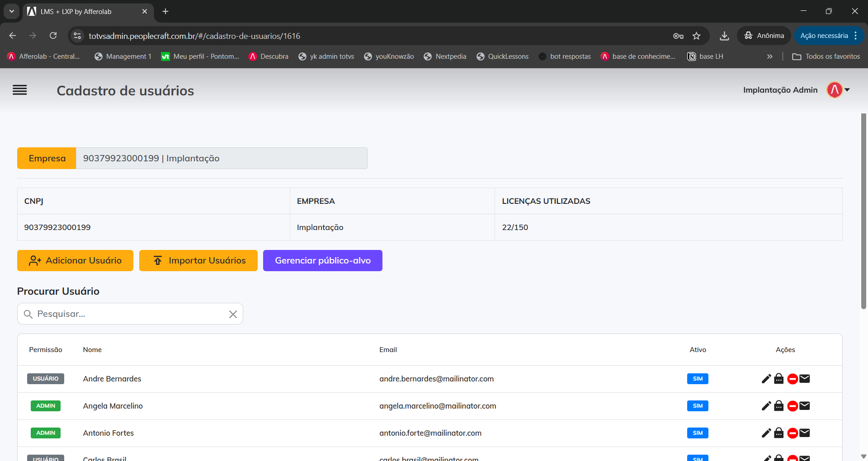Open bot respostas bookmark
Viewport: 868px width, 461px height.
pos(565,56)
